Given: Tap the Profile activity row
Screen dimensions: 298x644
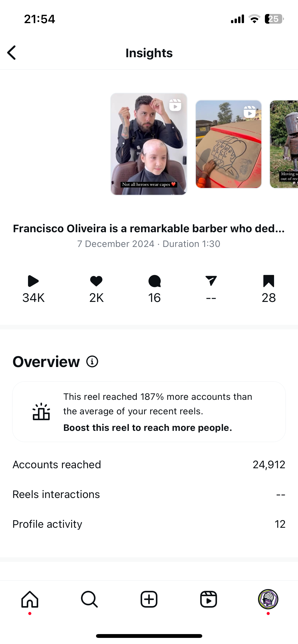Looking at the screenshot, I should pos(149,524).
